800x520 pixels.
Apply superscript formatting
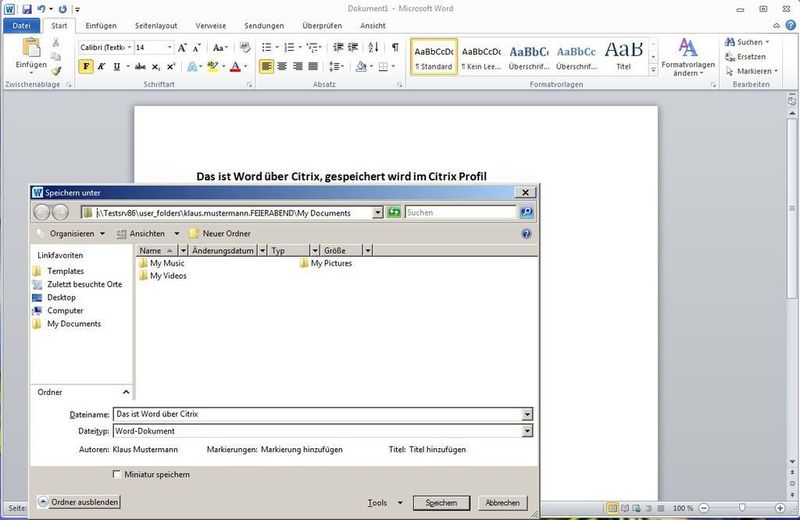(171, 66)
